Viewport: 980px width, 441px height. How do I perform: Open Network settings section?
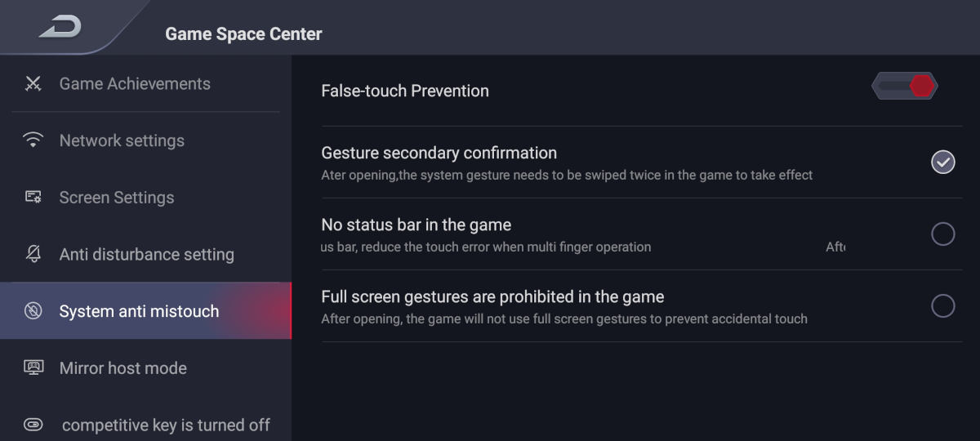coord(122,140)
